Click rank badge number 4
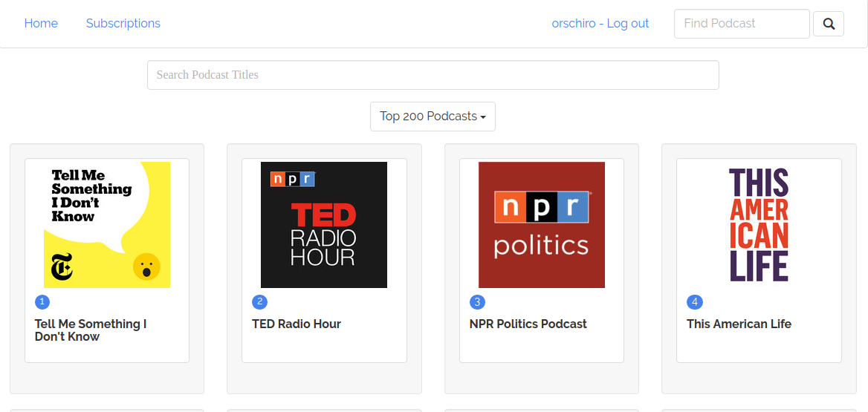 694,302
